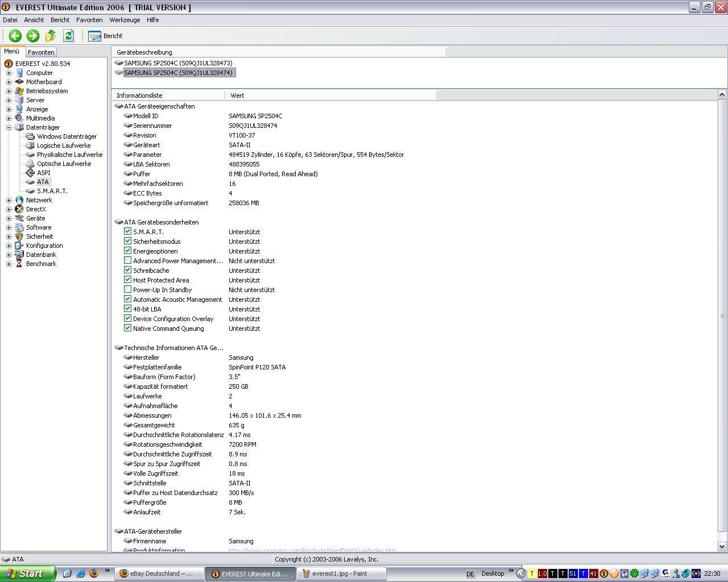The height and width of the screenshot is (582, 728).
Task: Select the Anzeige tree icon
Action: click(19, 109)
